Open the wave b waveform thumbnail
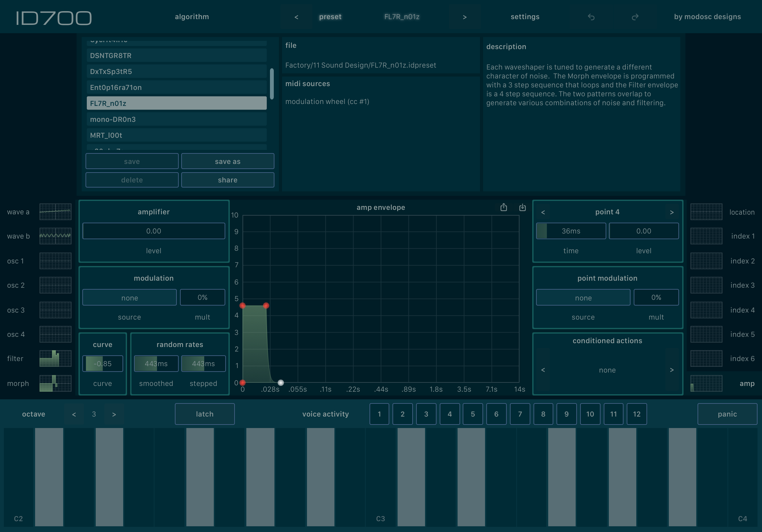Viewport: 762px width, 532px height. coord(56,236)
